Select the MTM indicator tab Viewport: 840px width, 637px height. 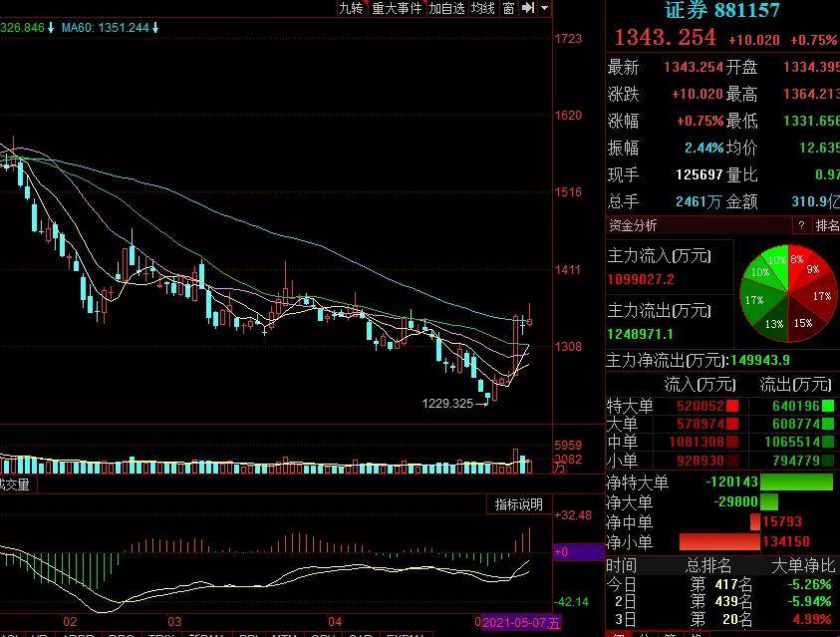(x=284, y=634)
